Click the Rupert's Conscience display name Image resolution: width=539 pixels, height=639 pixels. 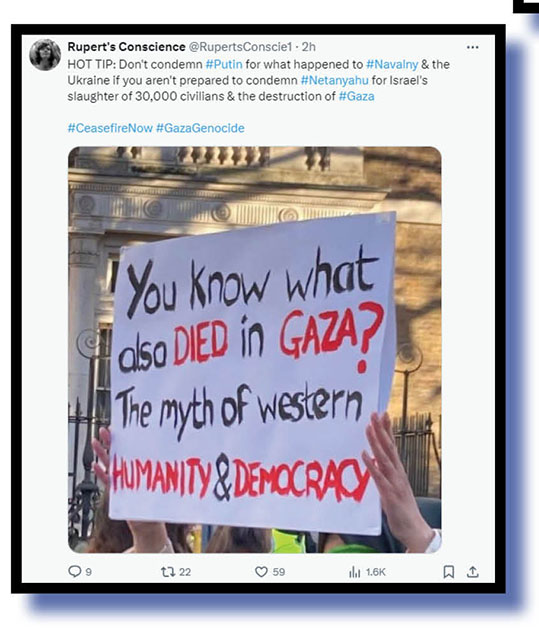point(126,47)
